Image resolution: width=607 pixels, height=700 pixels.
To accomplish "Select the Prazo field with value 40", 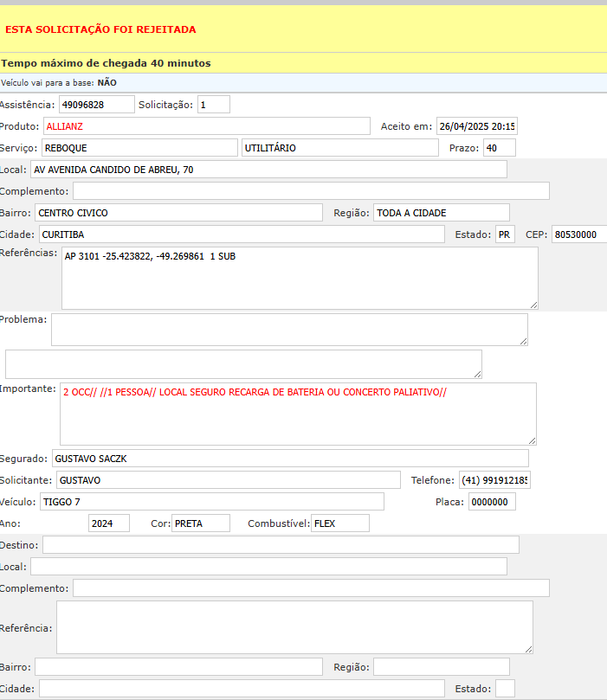I will click(x=499, y=148).
